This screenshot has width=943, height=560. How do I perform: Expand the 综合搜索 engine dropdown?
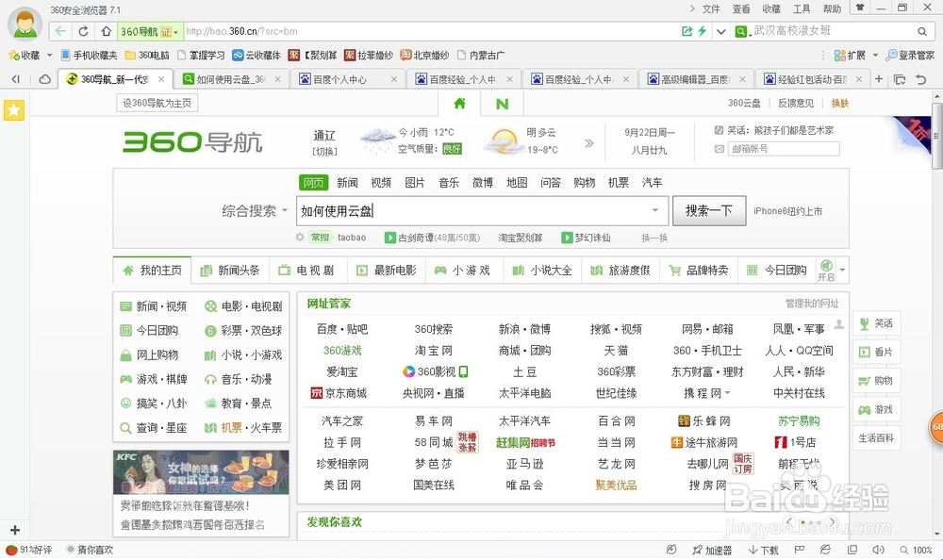point(285,210)
